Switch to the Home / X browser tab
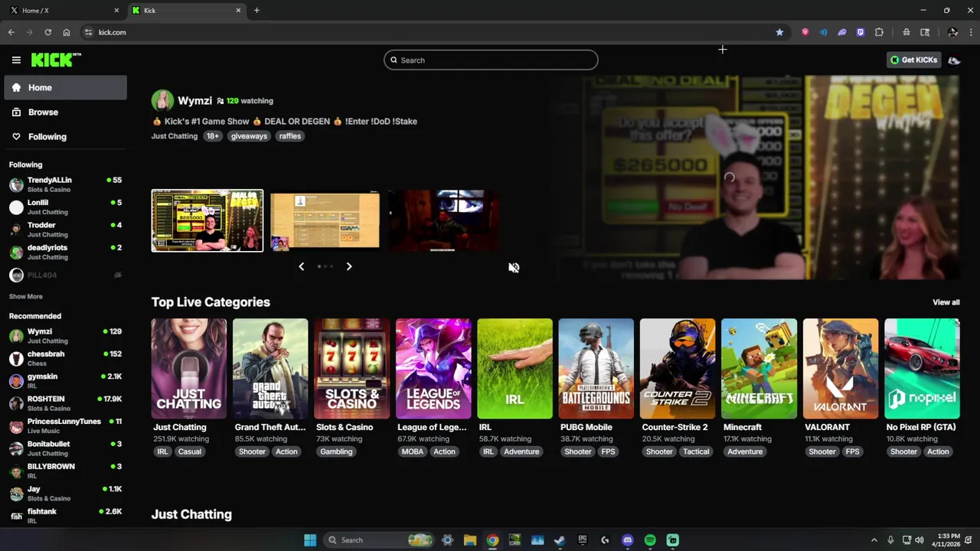The image size is (980, 551). click(64, 11)
